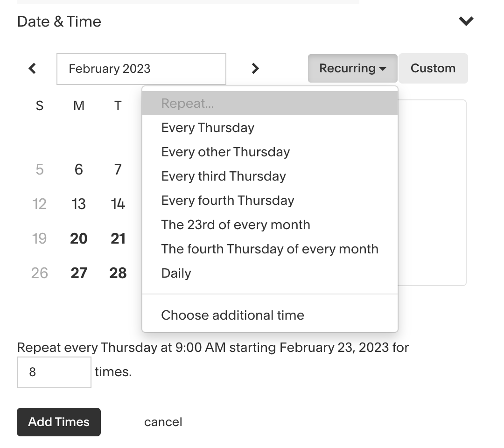The width and height of the screenshot is (504, 448).
Task: Choose 'Every third Thursday' from the menu
Action: (x=224, y=176)
